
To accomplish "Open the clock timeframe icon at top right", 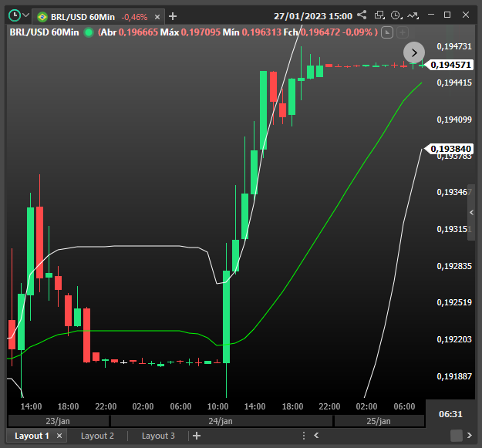I will point(396,15).
